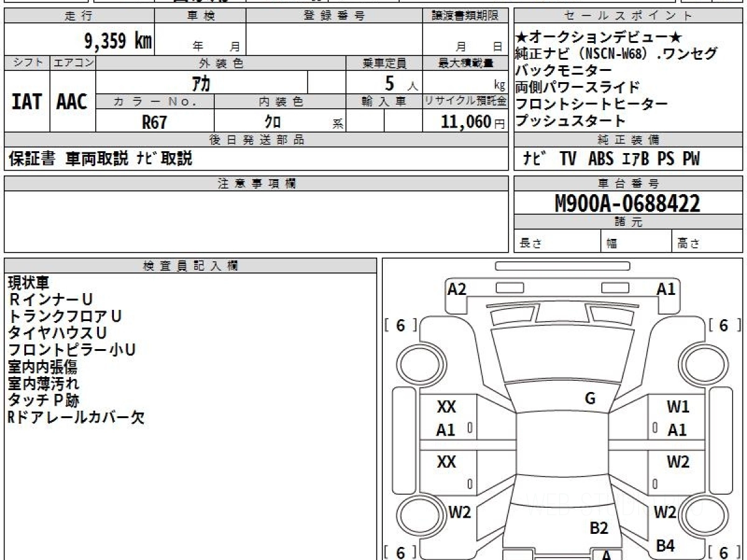Click the 両側パワースライド line

[578, 87]
